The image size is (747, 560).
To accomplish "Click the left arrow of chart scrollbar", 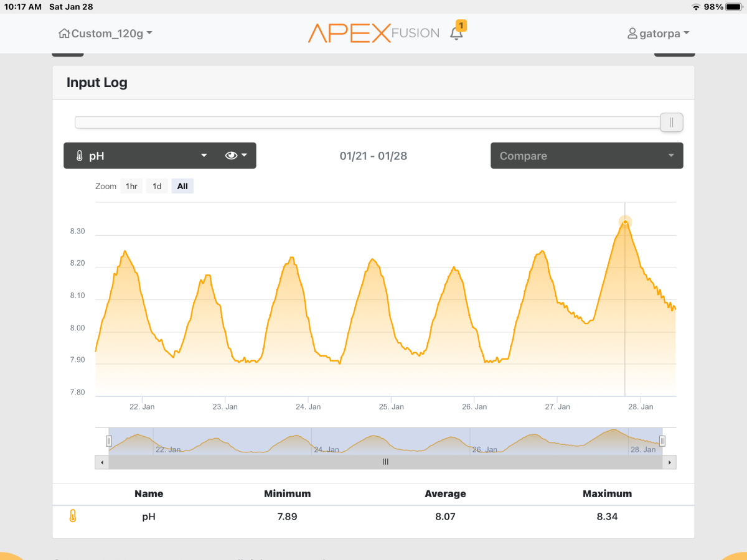I will click(101, 462).
